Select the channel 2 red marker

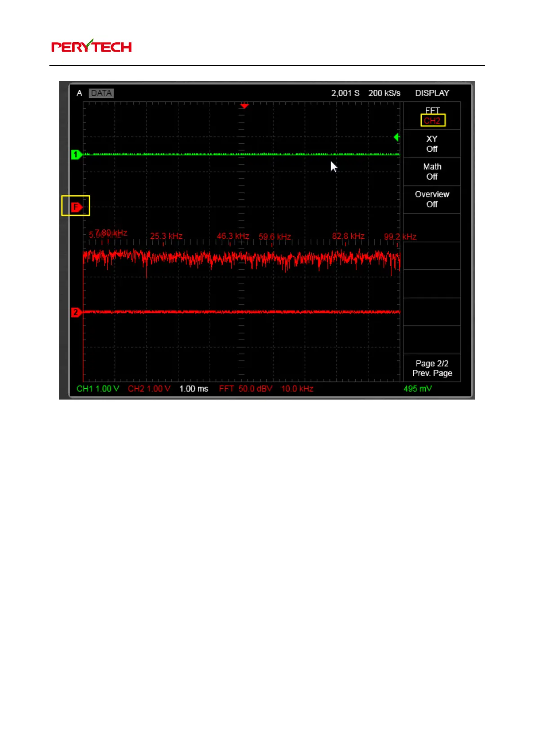[x=76, y=312]
